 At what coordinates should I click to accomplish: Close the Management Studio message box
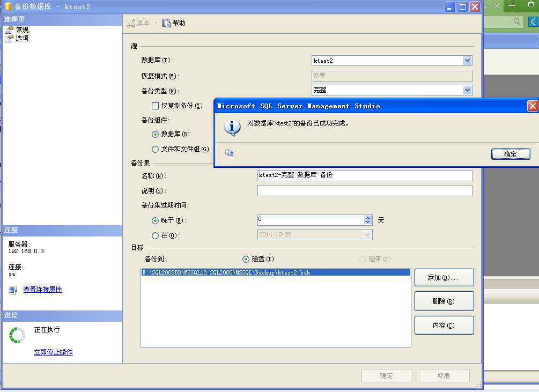coord(532,106)
